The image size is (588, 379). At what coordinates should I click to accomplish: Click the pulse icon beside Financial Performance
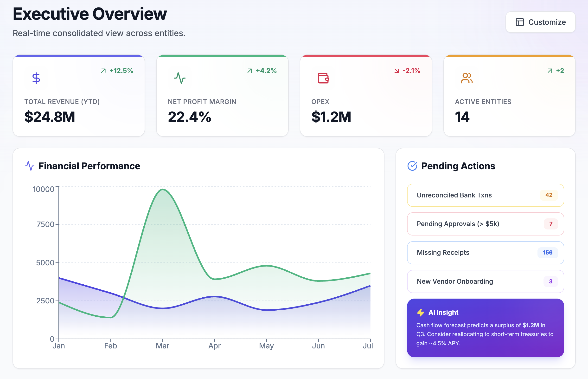coord(30,166)
